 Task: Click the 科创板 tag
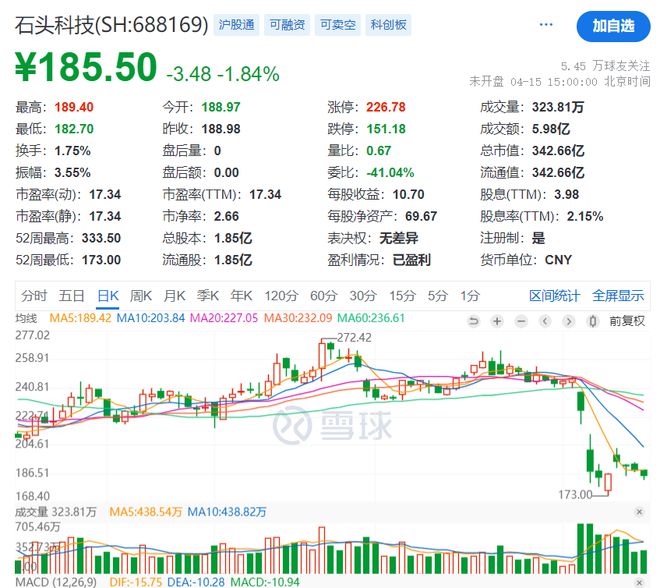[x=388, y=25]
